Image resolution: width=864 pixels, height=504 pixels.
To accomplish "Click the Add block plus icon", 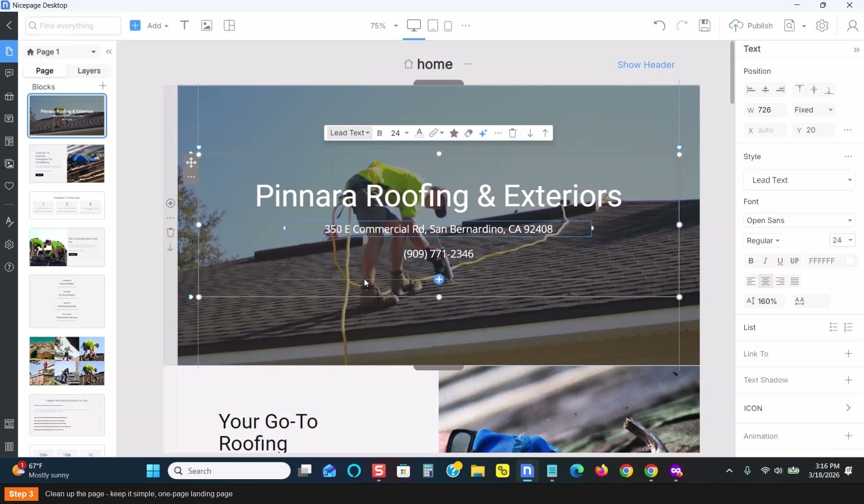I will tap(135, 26).
